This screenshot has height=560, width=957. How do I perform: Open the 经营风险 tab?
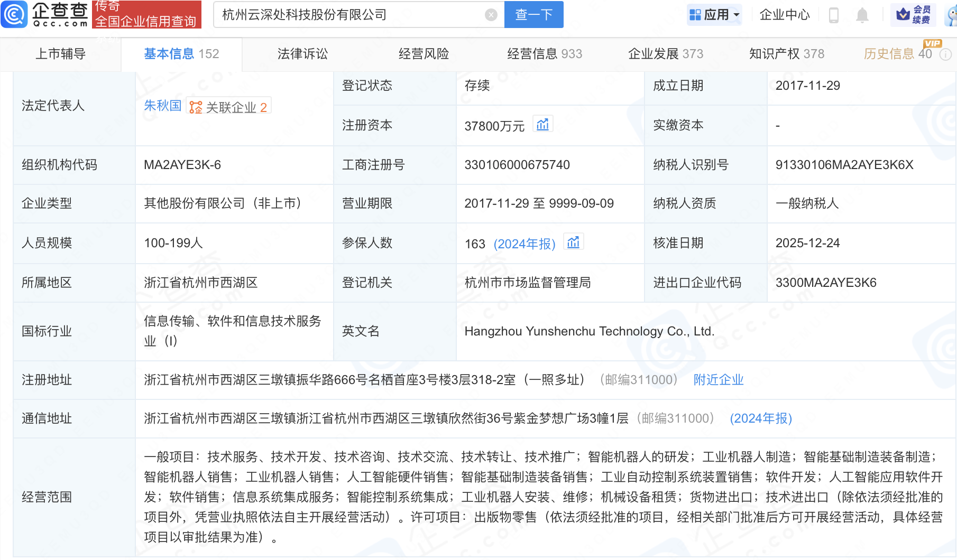(424, 54)
